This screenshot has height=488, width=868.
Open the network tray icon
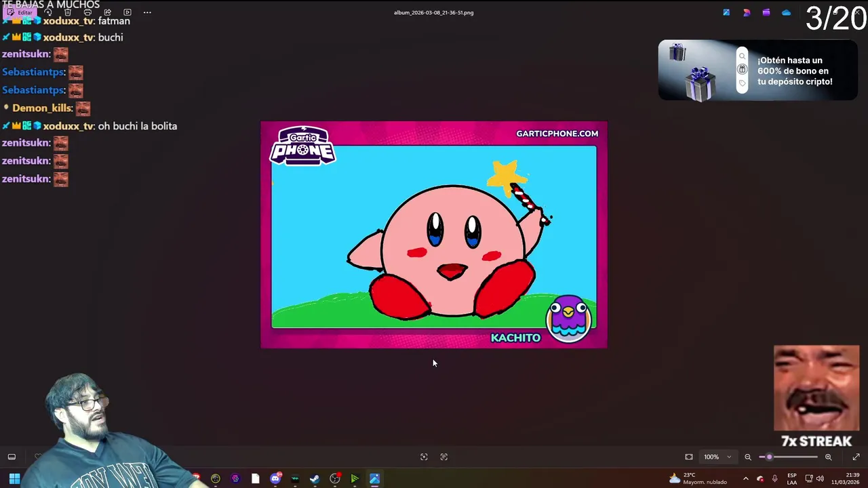(808, 479)
